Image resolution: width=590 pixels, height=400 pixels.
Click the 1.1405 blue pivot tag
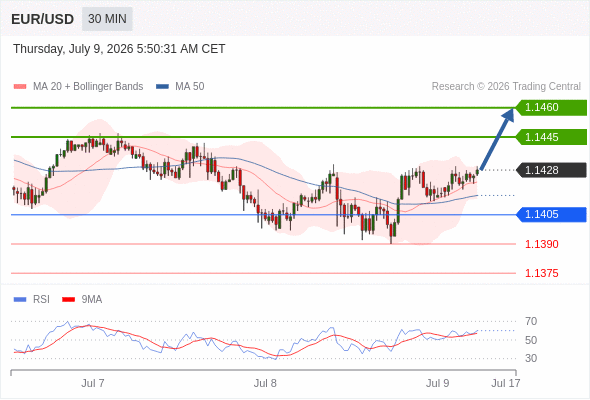551,214
